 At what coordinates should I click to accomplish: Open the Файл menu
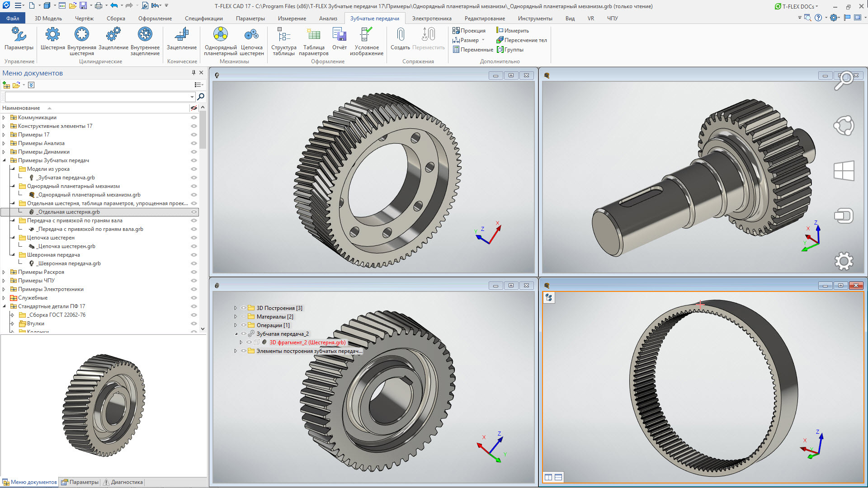coord(13,19)
